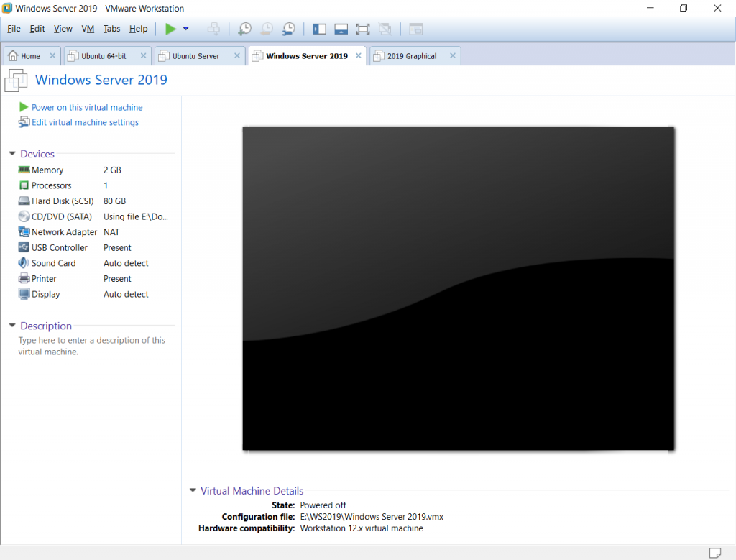736x560 pixels.
Task: Click Edit virtual machine settings link
Action: (85, 122)
